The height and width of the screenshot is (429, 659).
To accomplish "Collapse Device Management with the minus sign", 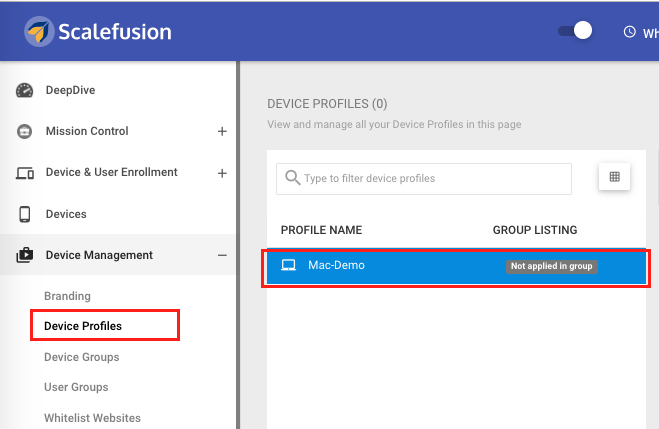I will pyautogui.click(x=222, y=255).
